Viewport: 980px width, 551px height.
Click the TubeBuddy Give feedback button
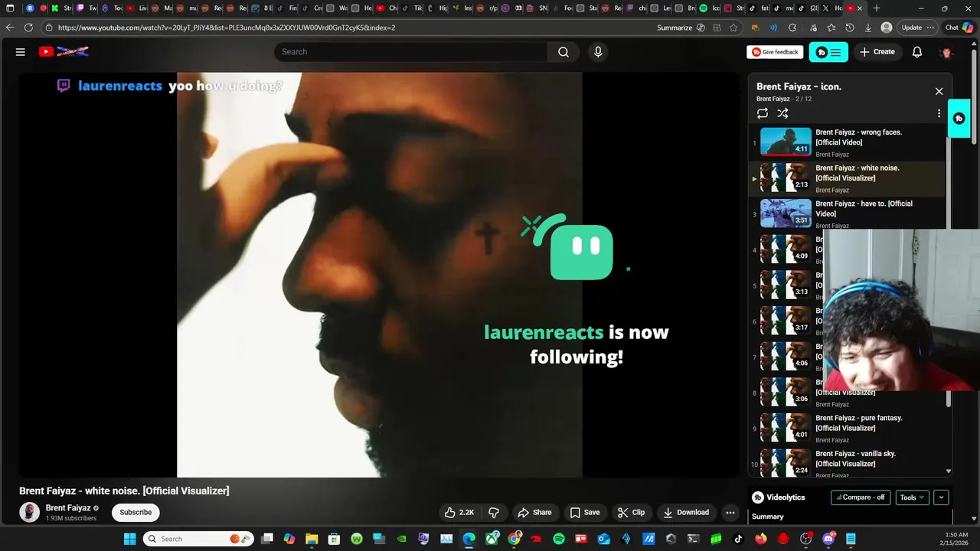[775, 52]
